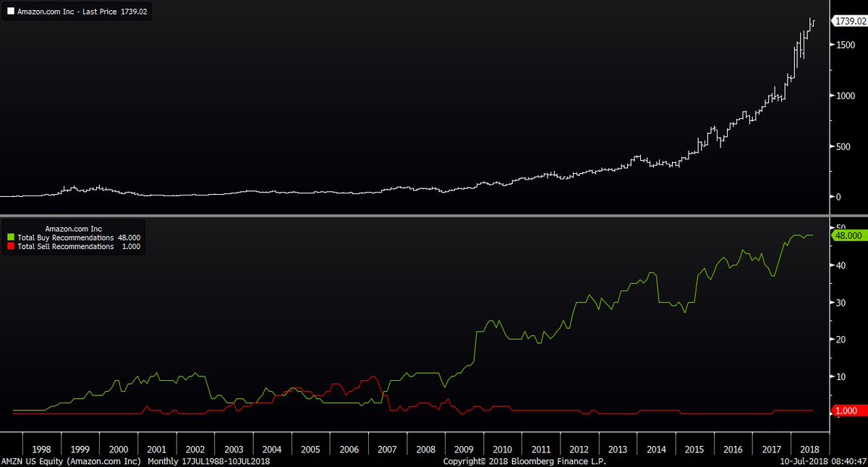Click the 2002 year label on timeline
The width and height of the screenshot is (868, 467).
[195, 449]
